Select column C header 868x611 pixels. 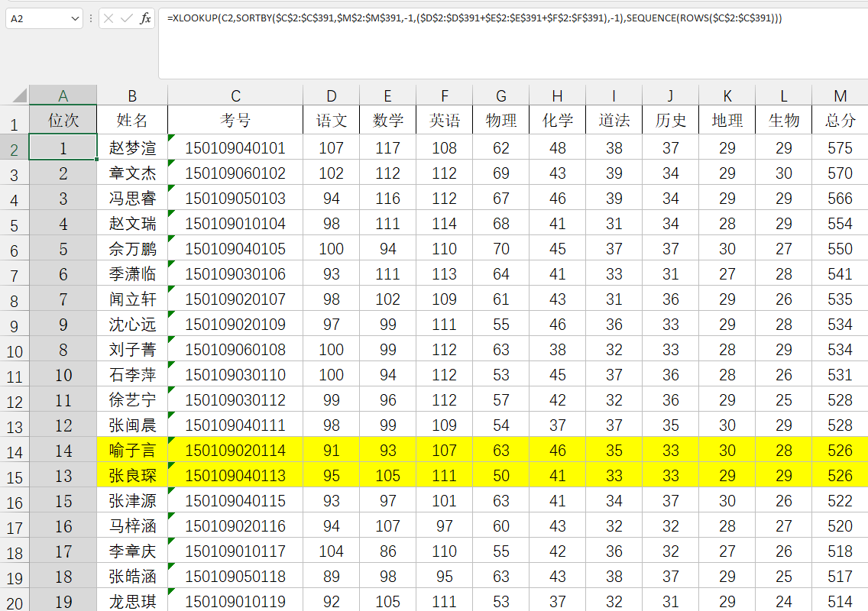tap(235, 95)
